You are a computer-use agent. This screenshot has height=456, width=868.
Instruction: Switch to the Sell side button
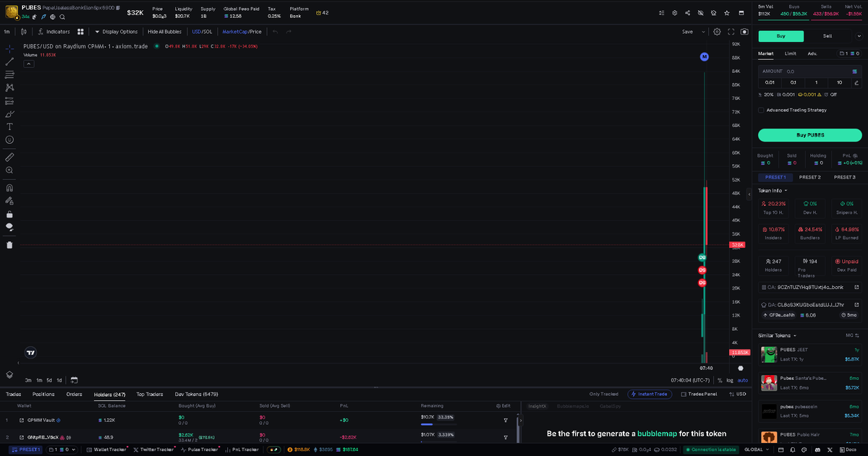pos(828,36)
